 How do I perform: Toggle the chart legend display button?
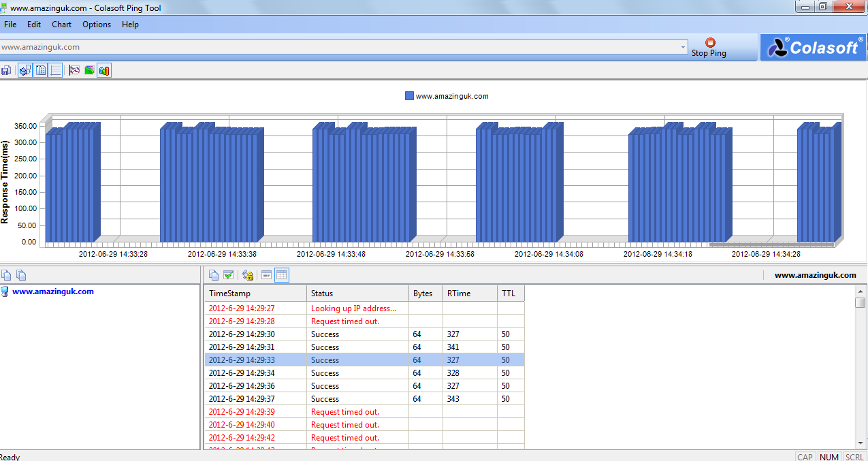click(41, 70)
